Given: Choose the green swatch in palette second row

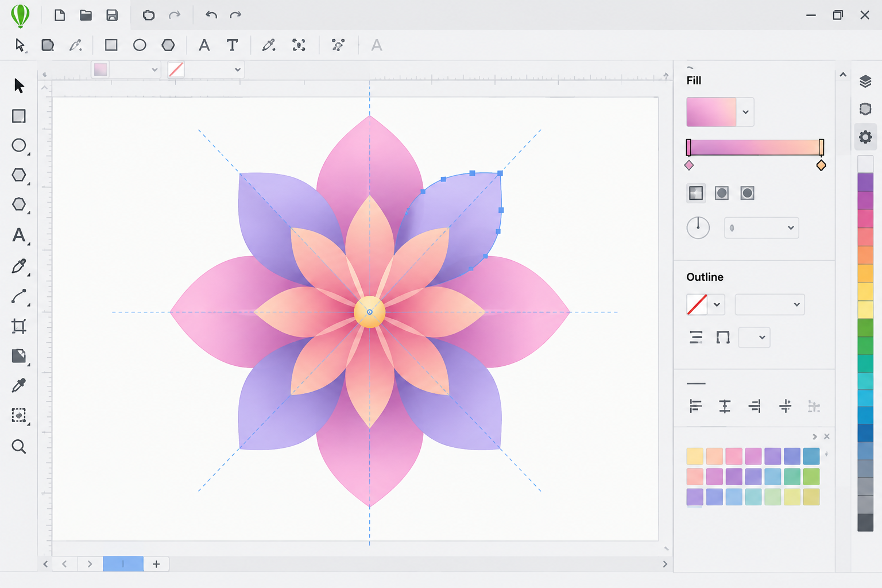Looking at the screenshot, I should pos(811,476).
